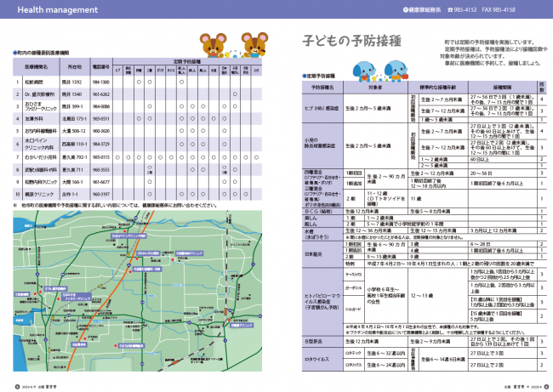Click the "医療機関名" column header

[37, 66]
